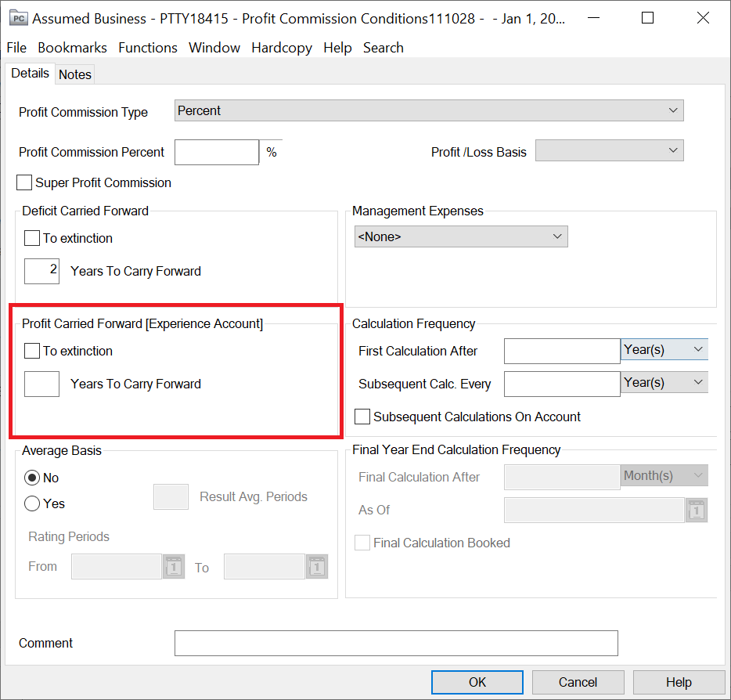Expand the Management Expenses dropdown
This screenshot has height=700, width=731.
[x=461, y=236]
